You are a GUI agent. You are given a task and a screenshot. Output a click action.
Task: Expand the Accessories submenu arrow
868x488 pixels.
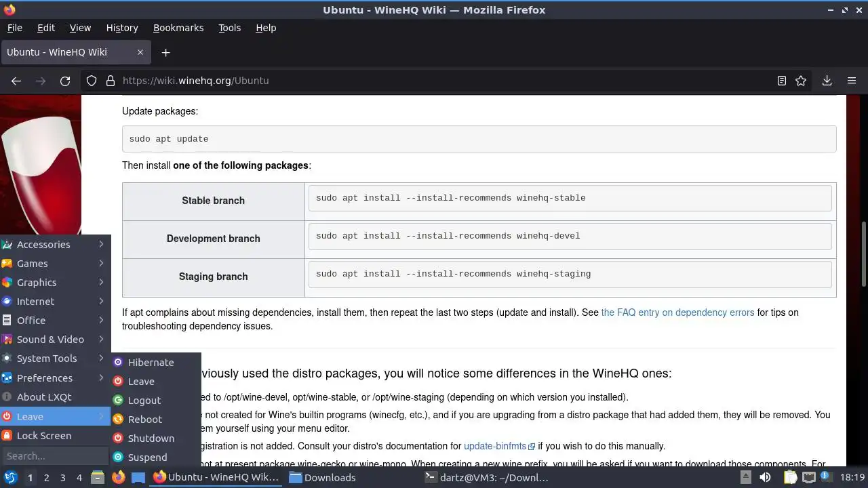coord(101,244)
